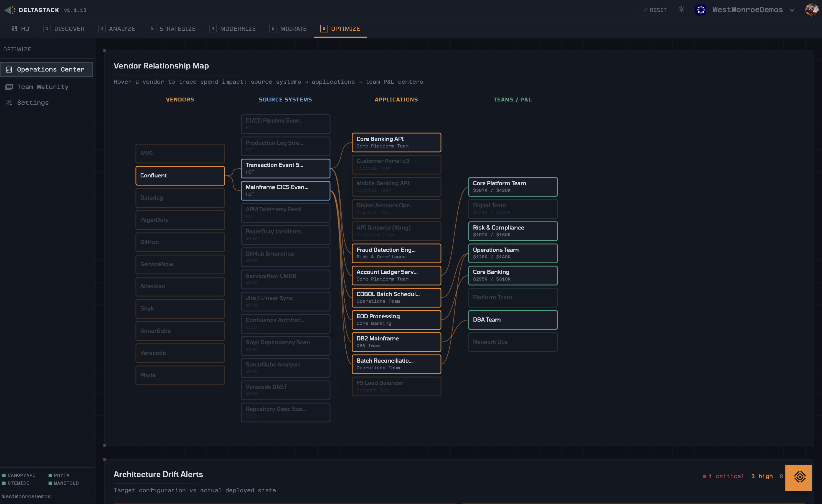
Task: Click the Operations Center sidebar icon
Action: pos(9,69)
